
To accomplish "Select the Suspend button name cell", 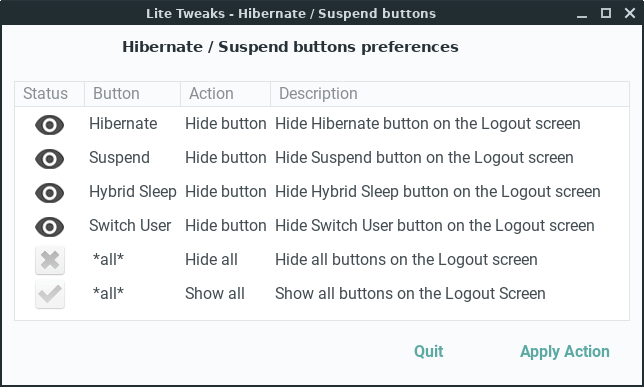I will pyautogui.click(x=120, y=158).
